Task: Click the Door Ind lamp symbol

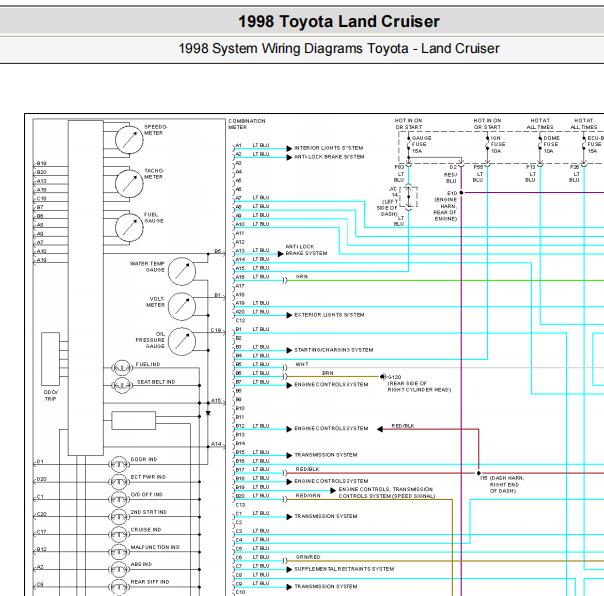Action: 119,465
